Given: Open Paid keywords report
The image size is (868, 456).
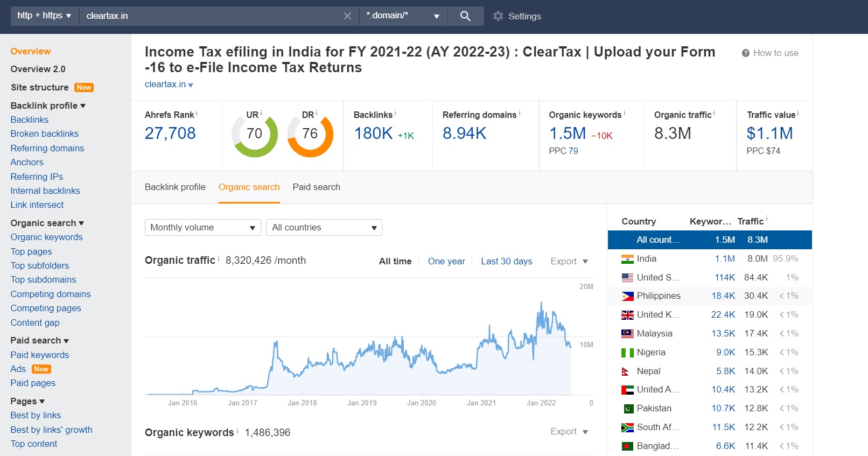Looking at the screenshot, I should pyautogui.click(x=40, y=355).
